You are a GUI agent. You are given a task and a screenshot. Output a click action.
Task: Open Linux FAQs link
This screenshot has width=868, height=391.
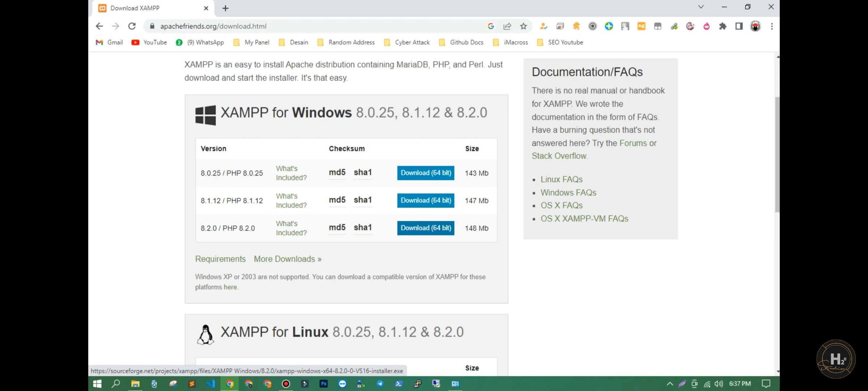point(561,179)
